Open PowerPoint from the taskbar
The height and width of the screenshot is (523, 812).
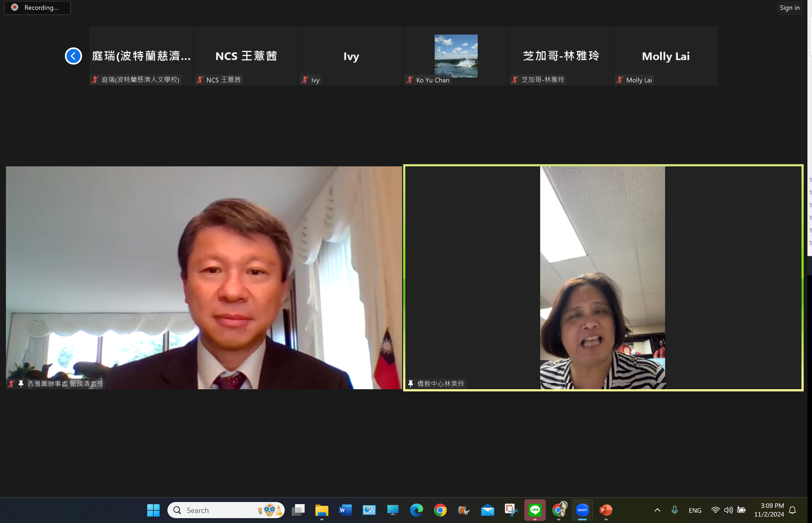[x=606, y=510]
